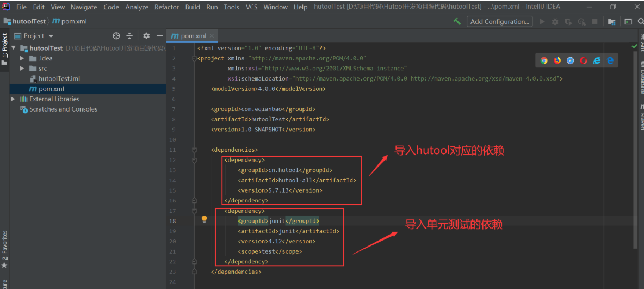Toggle the 1: Project tool window tab

pyautogui.click(x=4, y=50)
